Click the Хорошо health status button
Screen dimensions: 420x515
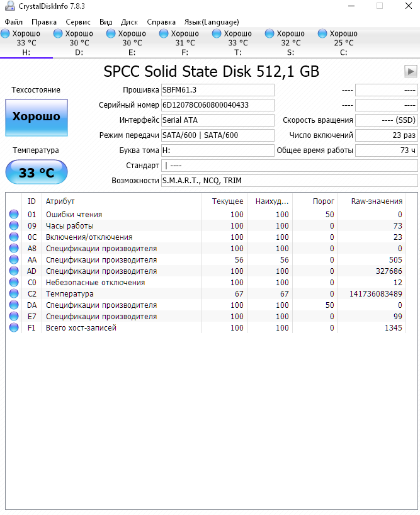click(x=37, y=117)
